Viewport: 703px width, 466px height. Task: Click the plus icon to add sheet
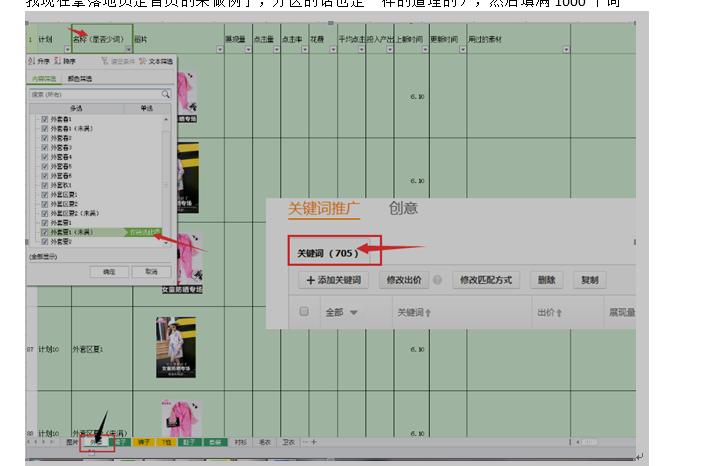314,442
